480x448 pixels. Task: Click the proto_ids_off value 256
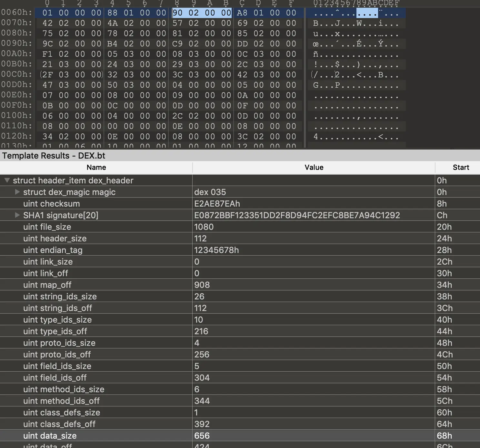pos(202,355)
